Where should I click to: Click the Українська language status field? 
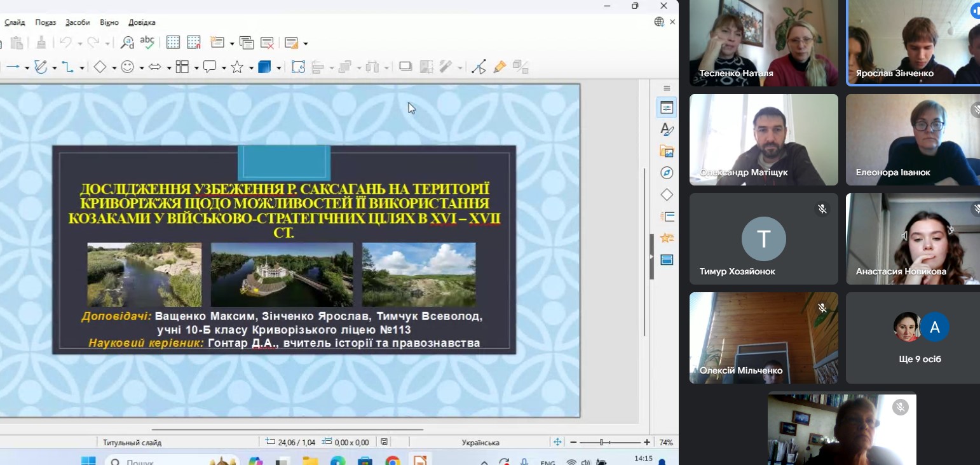pos(480,442)
